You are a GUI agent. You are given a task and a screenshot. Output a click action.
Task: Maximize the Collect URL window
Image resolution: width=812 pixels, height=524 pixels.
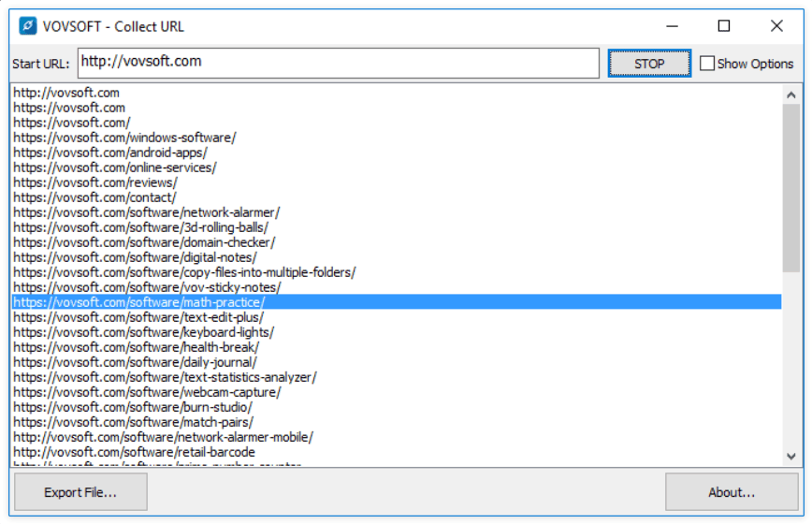pos(724,26)
